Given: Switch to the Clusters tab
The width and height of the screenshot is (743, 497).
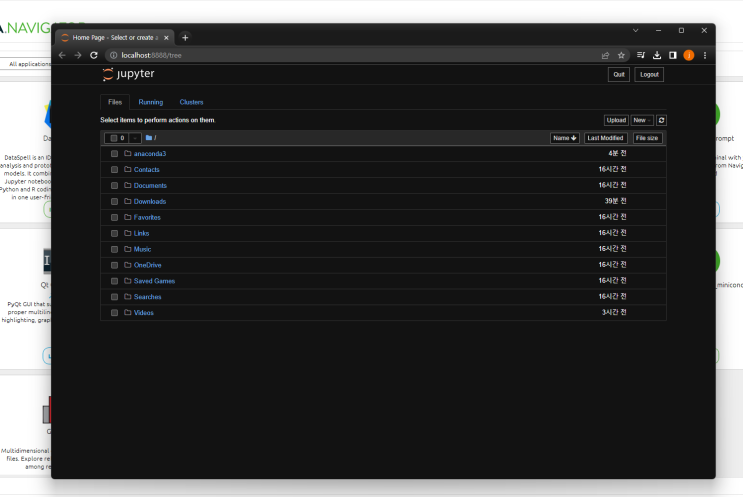Looking at the screenshot, I should click(x=191, y=102).
